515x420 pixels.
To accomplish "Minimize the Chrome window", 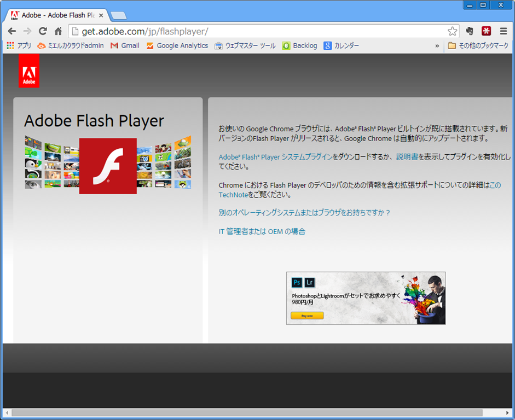I will click(x=470, y=5).
